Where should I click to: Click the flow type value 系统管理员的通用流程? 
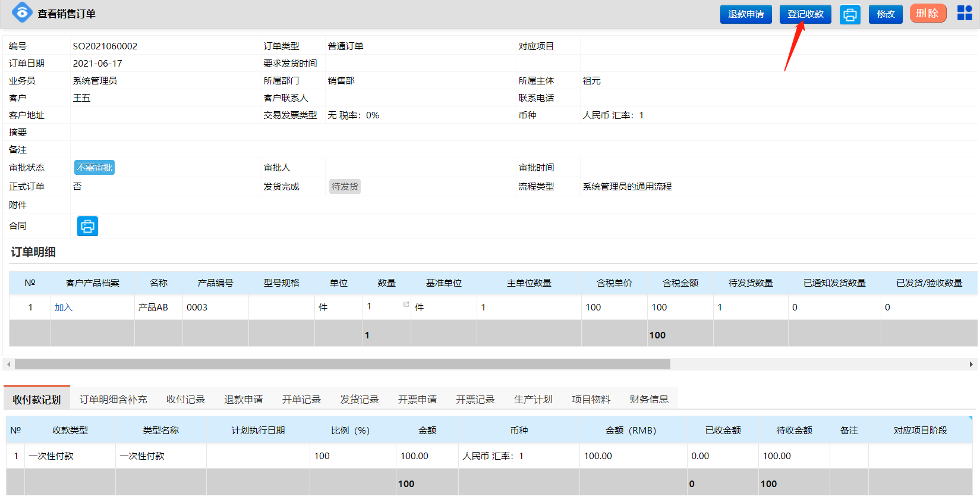pyautogui.click(x=627, y=187)
